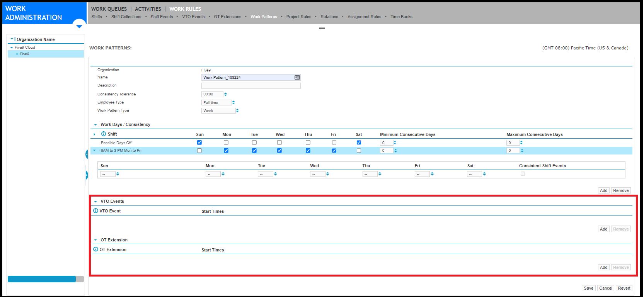Open the Employee Type dropdown
644x297 pixels.
coord(233,103)
